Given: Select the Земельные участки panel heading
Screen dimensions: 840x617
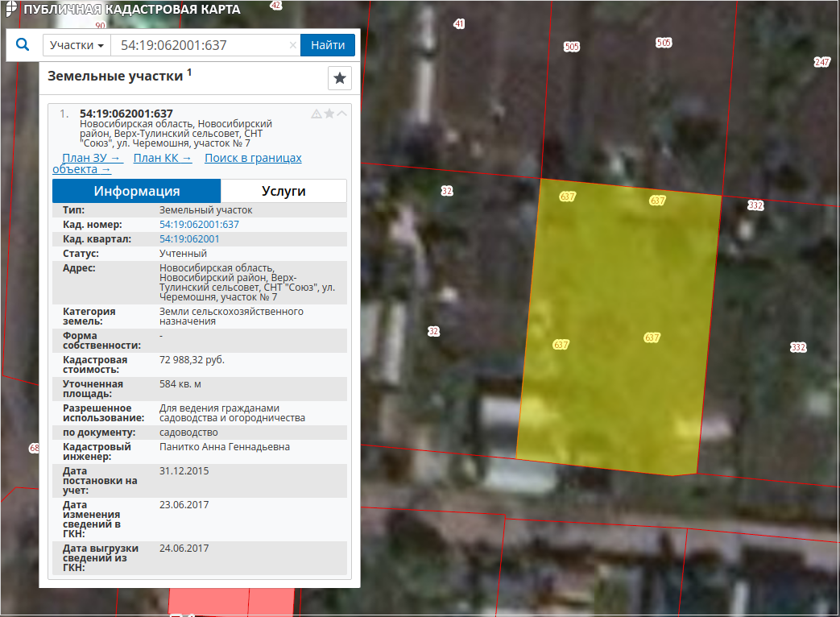Looking at the screenshot, I should tap(119, 76).
